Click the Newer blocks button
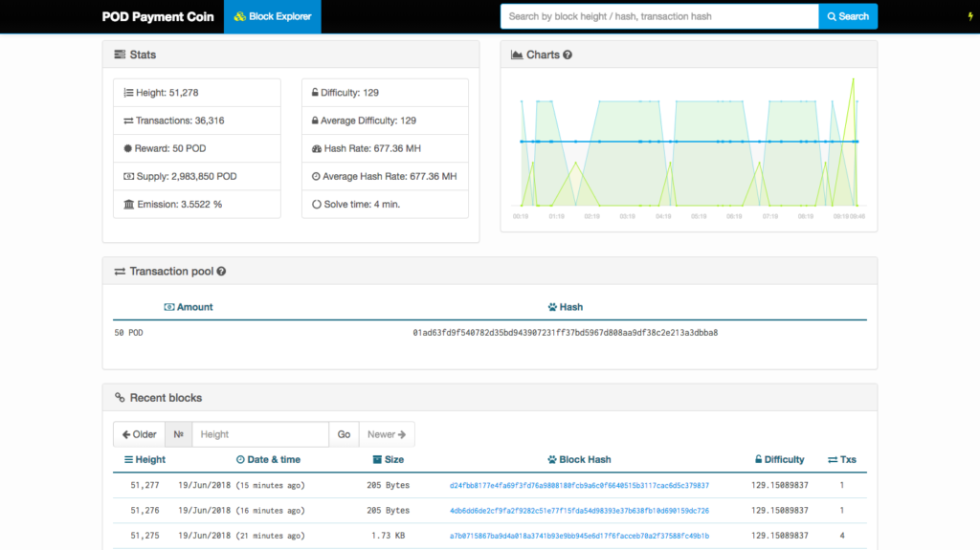980x550 pixels. [x=387, y=434]
